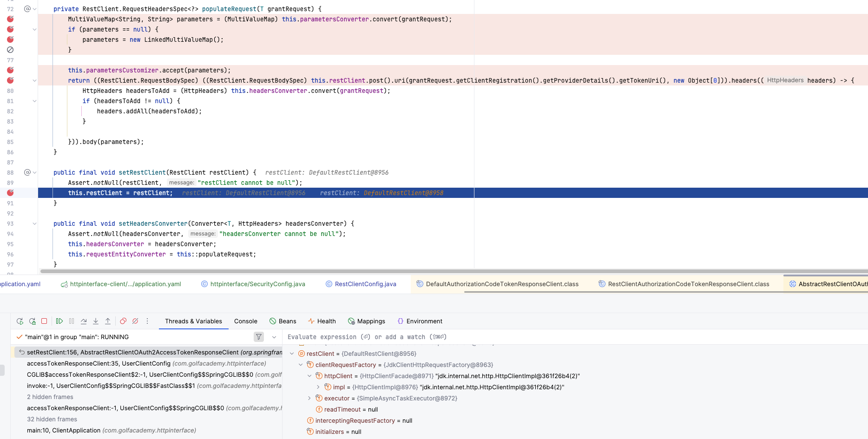Click the Rerun debug session icon
The width and height of the screenshot is (868, 439).
pyautogui.click(x=20, y=321)
